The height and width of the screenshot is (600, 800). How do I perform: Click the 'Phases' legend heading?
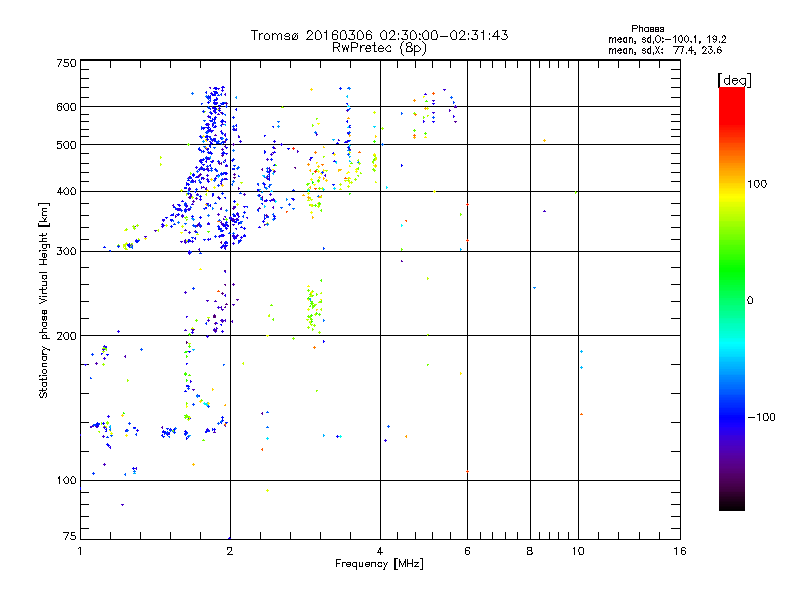[647, 29]
